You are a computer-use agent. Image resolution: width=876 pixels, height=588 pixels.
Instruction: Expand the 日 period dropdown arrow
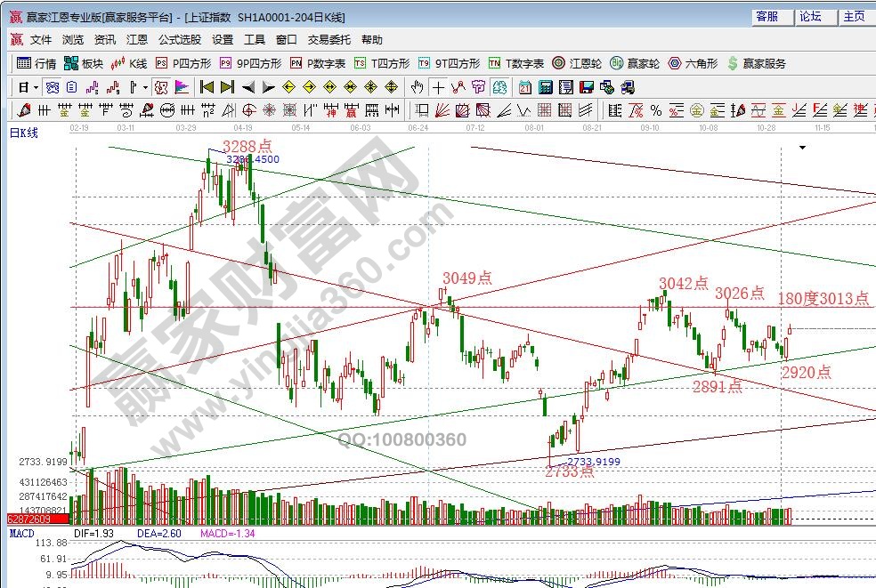36,87
